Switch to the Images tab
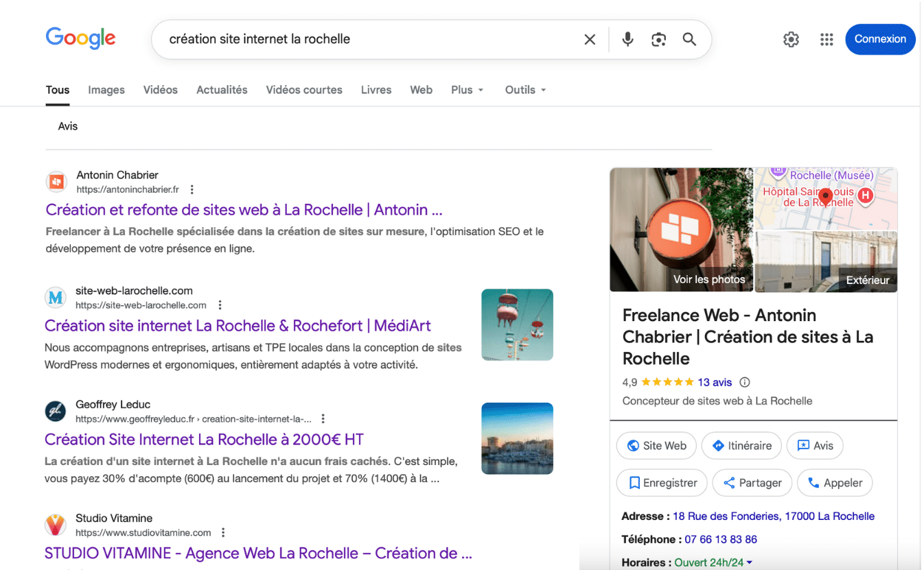Image resolution: width=924 pixels, height=570 pixels. 106,90
